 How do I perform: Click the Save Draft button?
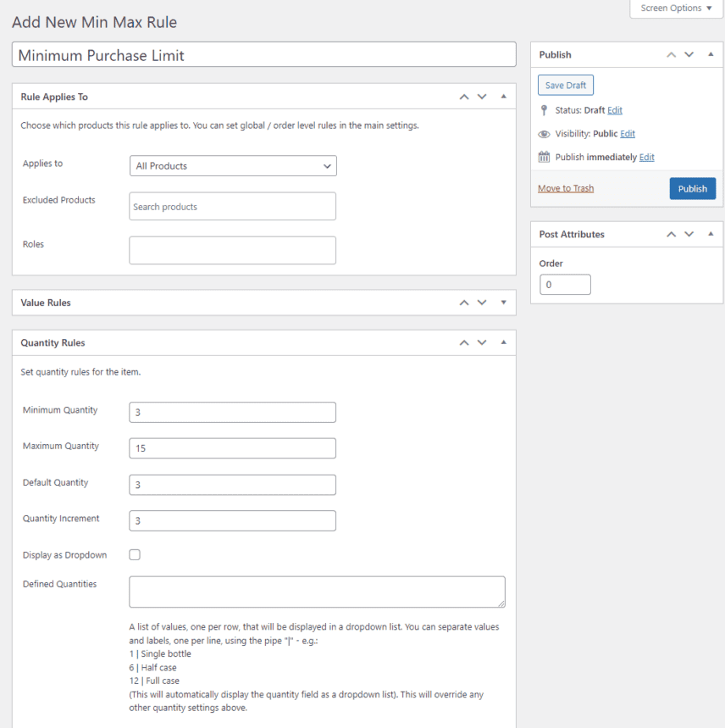pyautogui.click(x=565, y=85)
